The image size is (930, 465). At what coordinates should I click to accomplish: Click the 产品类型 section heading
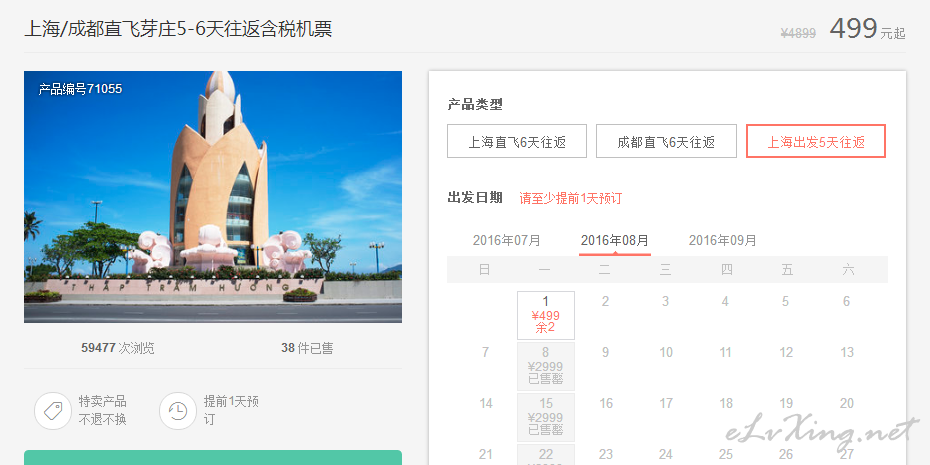(x=475, y=105)
